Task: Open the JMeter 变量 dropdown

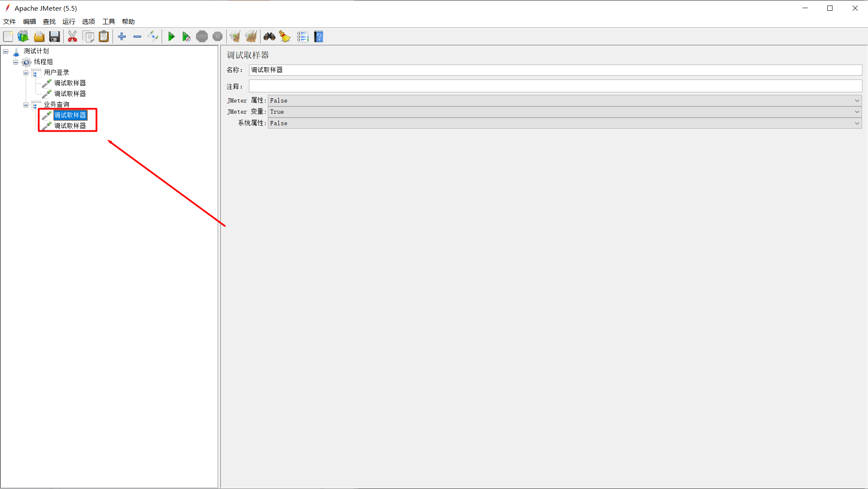Action: [565, 112]
